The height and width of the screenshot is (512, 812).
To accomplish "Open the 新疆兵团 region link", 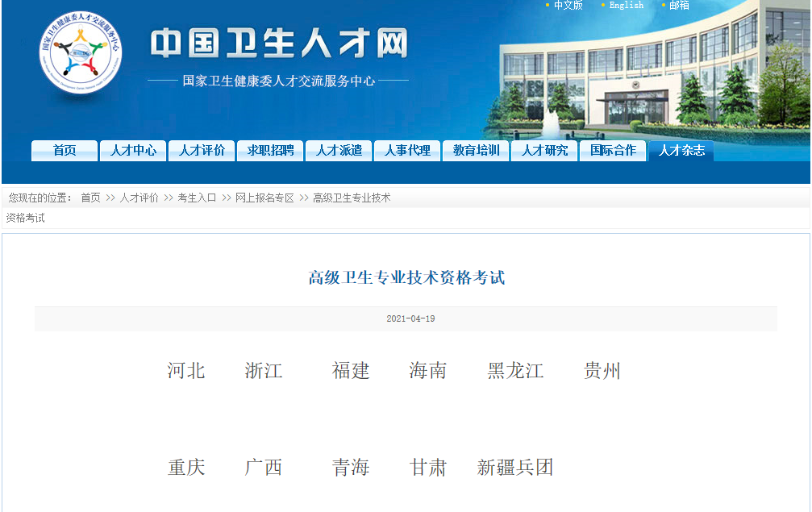I will coord(515,468).
